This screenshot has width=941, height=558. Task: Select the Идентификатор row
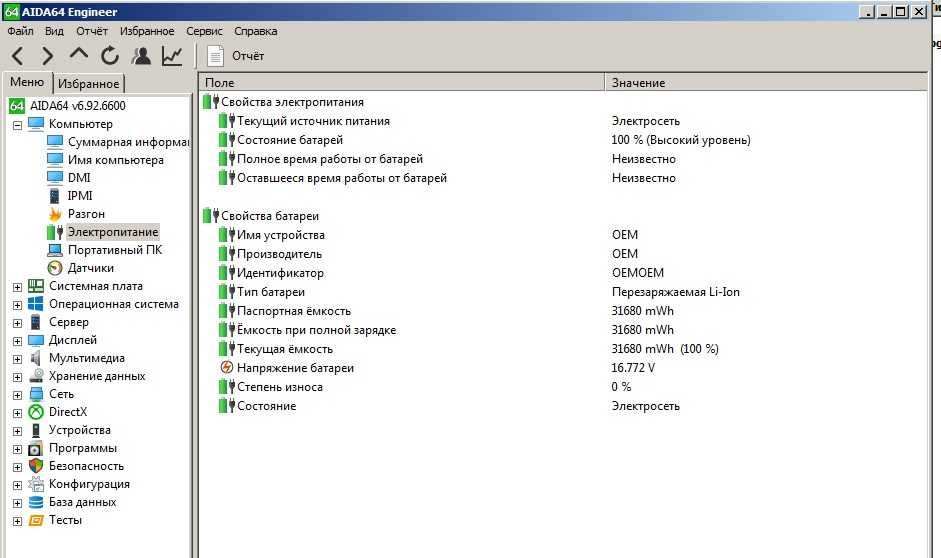(x=564, y=272)
